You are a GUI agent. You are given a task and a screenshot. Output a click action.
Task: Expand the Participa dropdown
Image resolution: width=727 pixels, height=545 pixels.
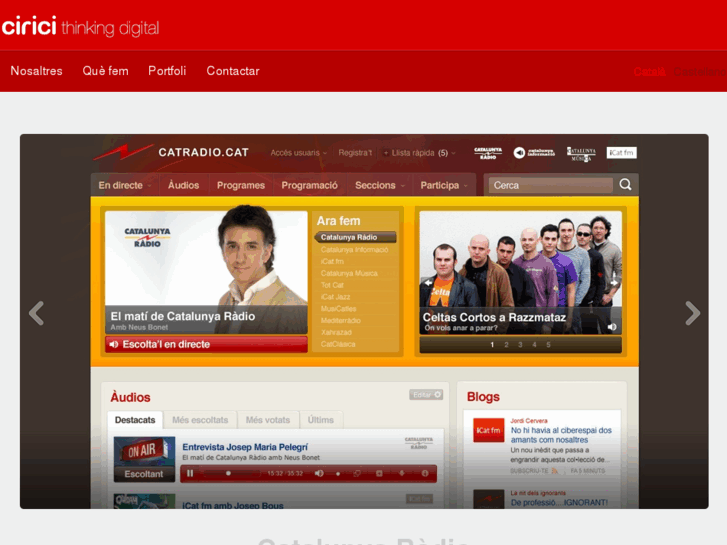pyautogui.click(x=444, y=185)
